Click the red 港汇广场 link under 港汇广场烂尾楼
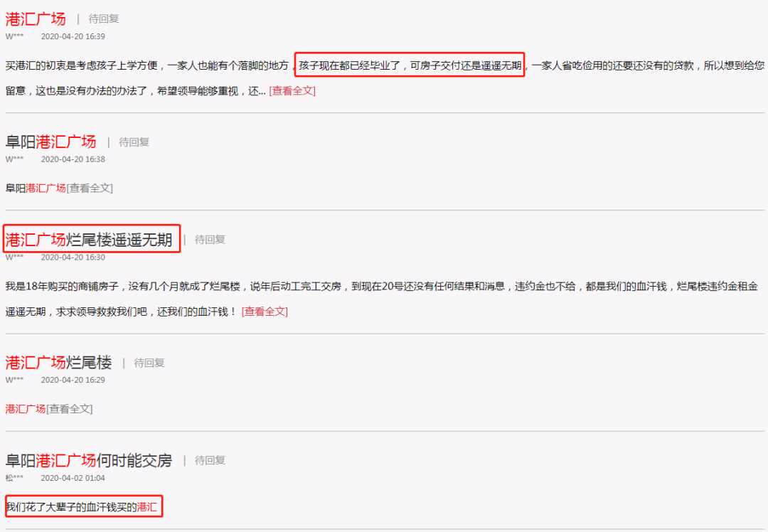The height and width of the screenshot is (532, 768). tap(26, 408)
